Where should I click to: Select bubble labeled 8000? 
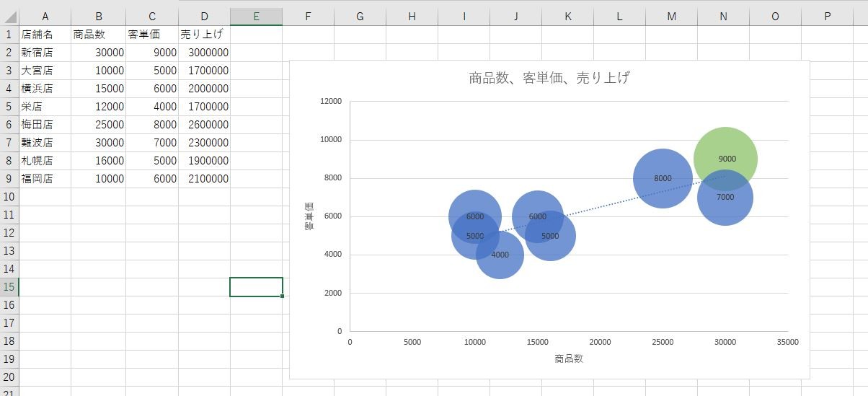(663, 178)
